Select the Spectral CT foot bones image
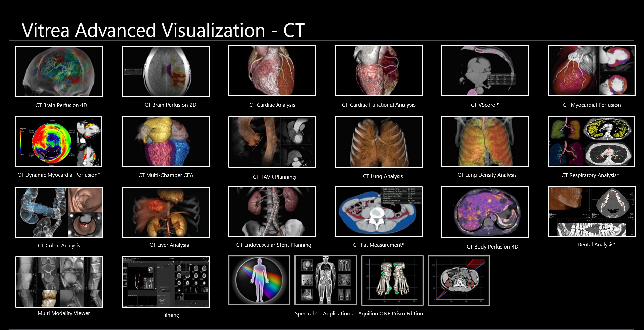 [x=392, y=280]
